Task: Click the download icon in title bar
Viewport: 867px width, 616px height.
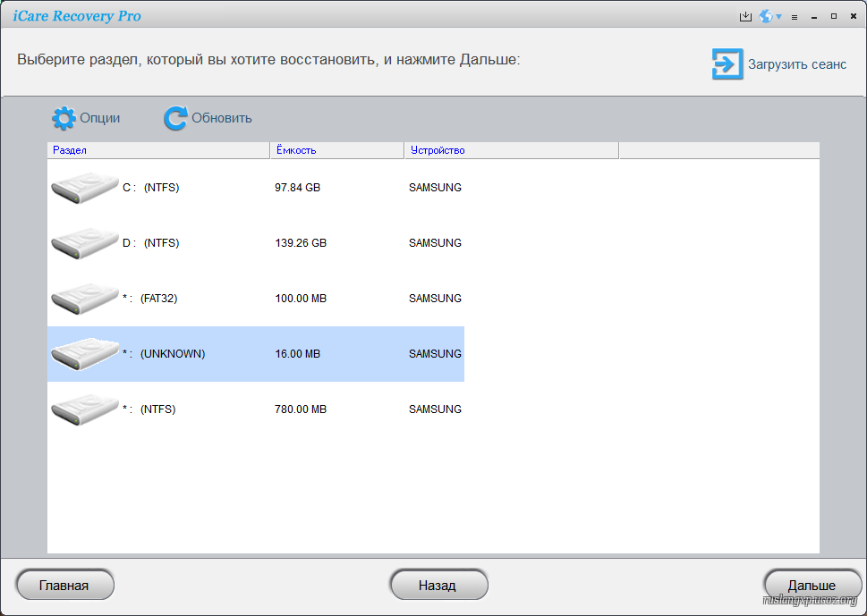Action: point(746,17)
